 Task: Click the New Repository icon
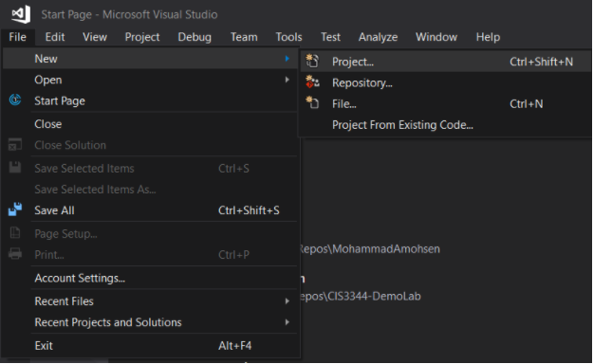[x=312, y=82]
